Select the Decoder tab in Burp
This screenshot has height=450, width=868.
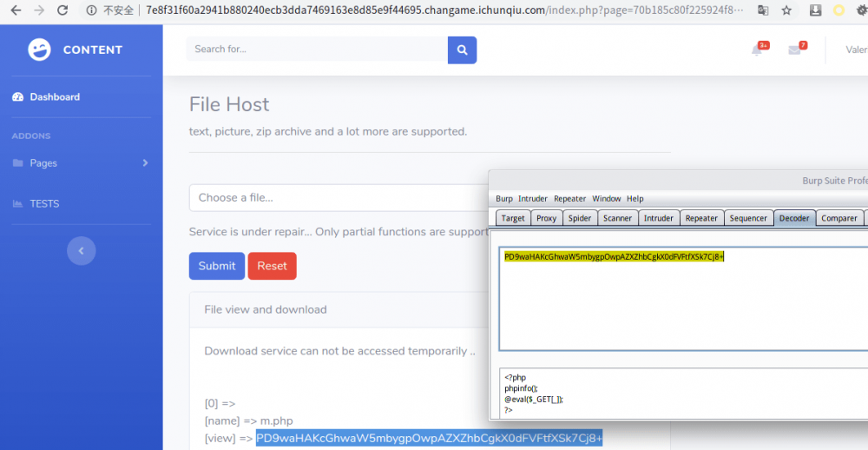tap(794, 218)
